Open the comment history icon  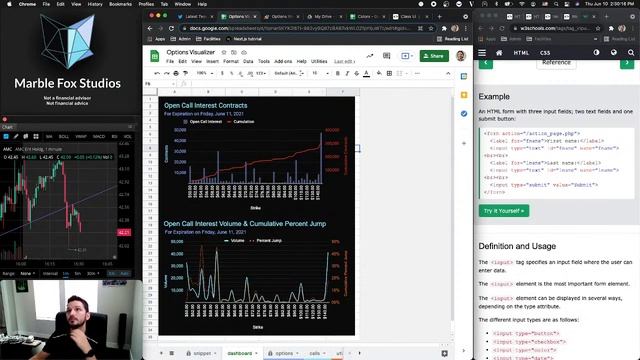pyautogui.click(x=387, y=56)
